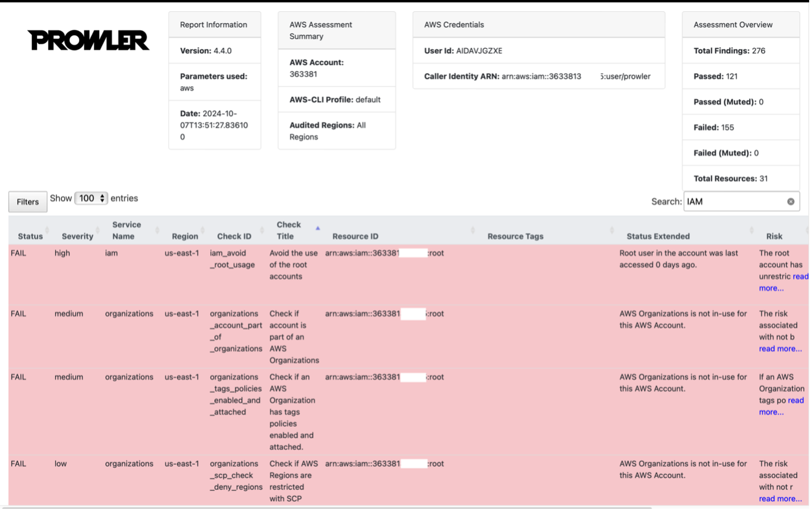The image size is (812, 510).
Task: Open the Filters panel
Action: [x=28, y=202]
